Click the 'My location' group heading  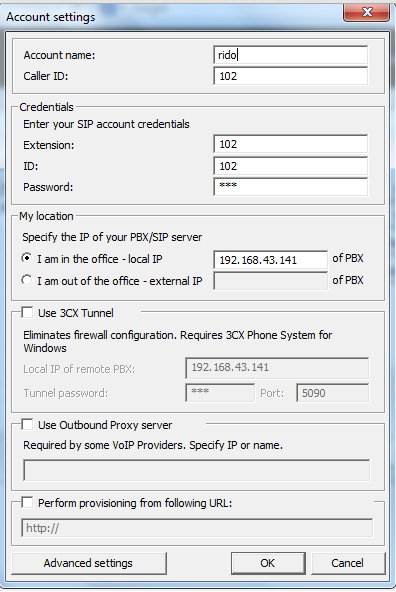pyautogui.click(x=46, y=216)
